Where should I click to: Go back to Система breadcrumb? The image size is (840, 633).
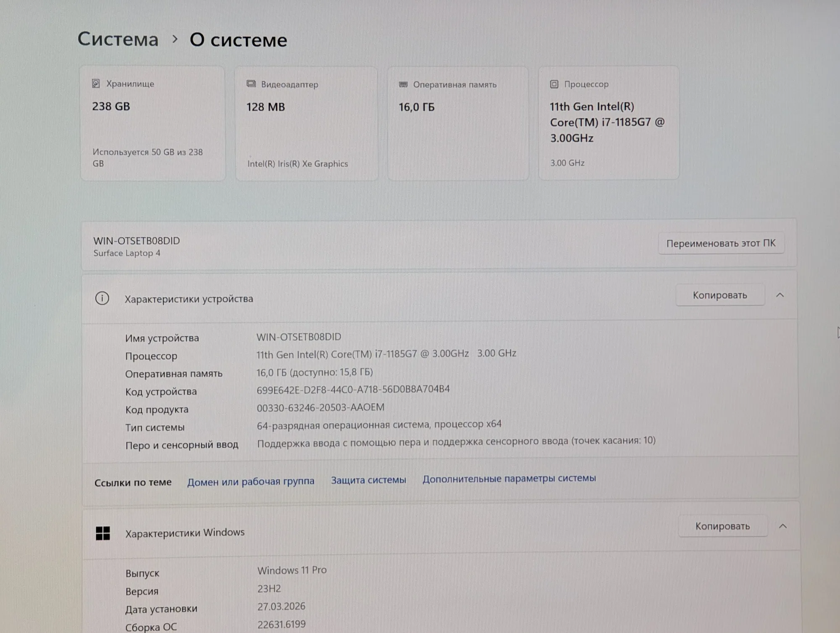pyautogui.click(x=118, y=39)
